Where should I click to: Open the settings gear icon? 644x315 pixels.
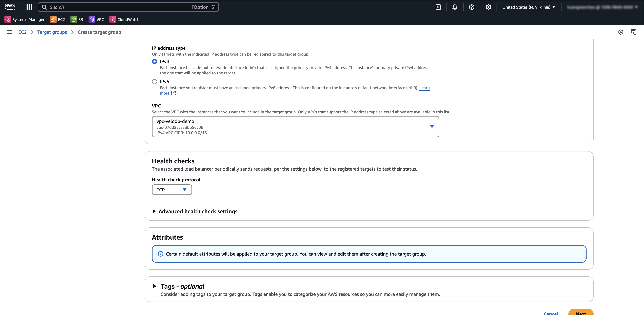point(488,7)
